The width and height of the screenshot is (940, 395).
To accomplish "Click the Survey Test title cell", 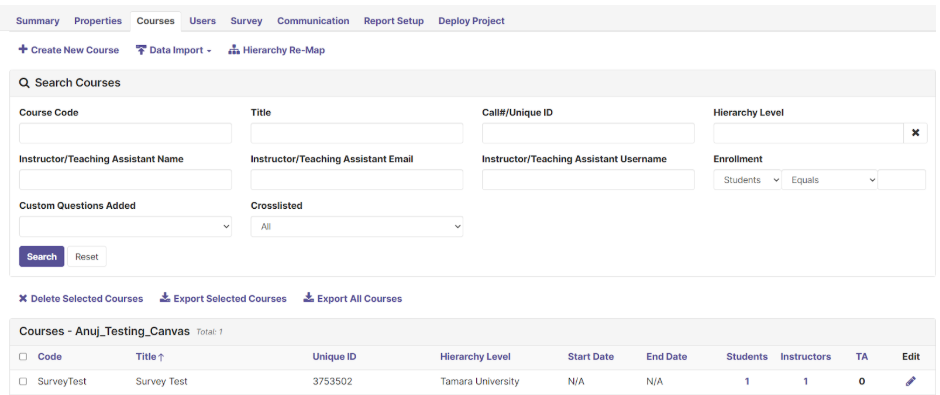I will coord(161,381).
